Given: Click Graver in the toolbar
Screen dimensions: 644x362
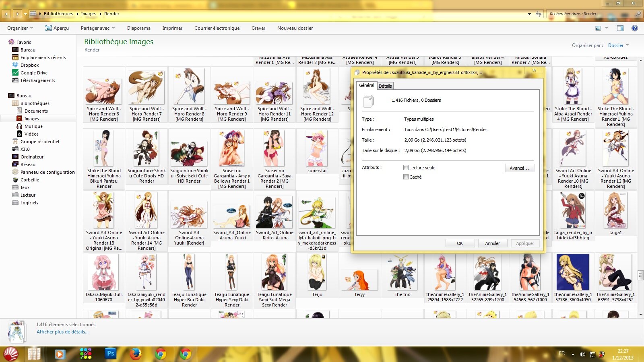Looking at the screenshot, I should 258,28.
